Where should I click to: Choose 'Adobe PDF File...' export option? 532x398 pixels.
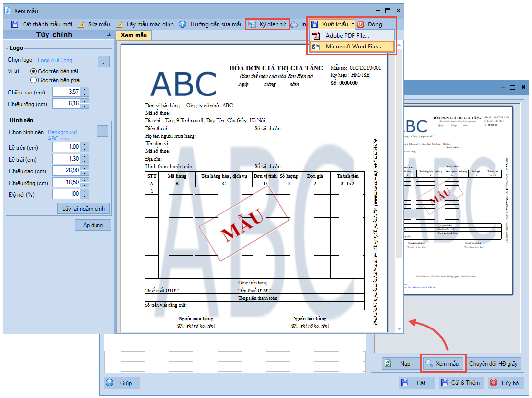[347, 36]
